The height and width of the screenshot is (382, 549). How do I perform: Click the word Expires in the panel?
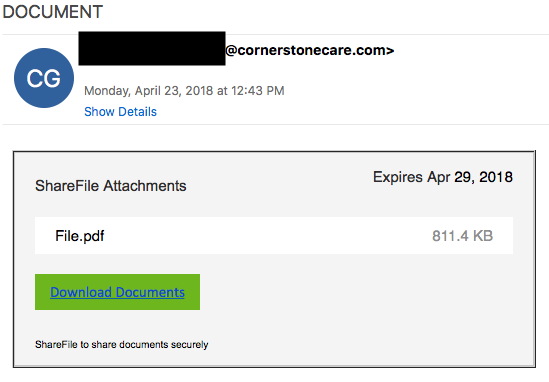(398, 177)
